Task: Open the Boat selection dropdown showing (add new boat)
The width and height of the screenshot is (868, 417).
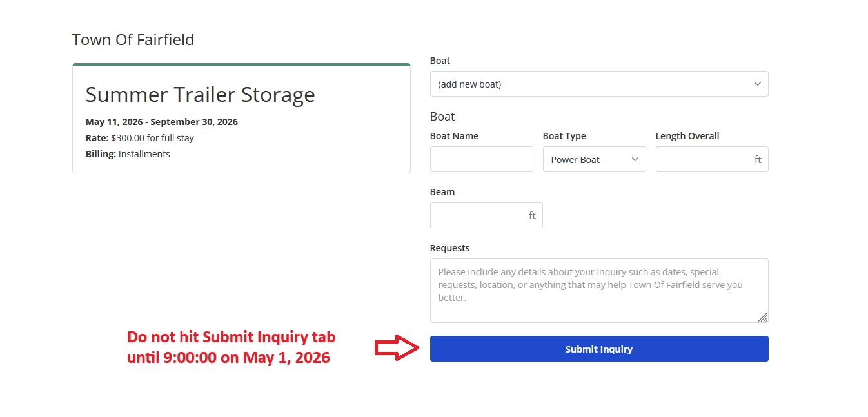Action: click(599, 84)
